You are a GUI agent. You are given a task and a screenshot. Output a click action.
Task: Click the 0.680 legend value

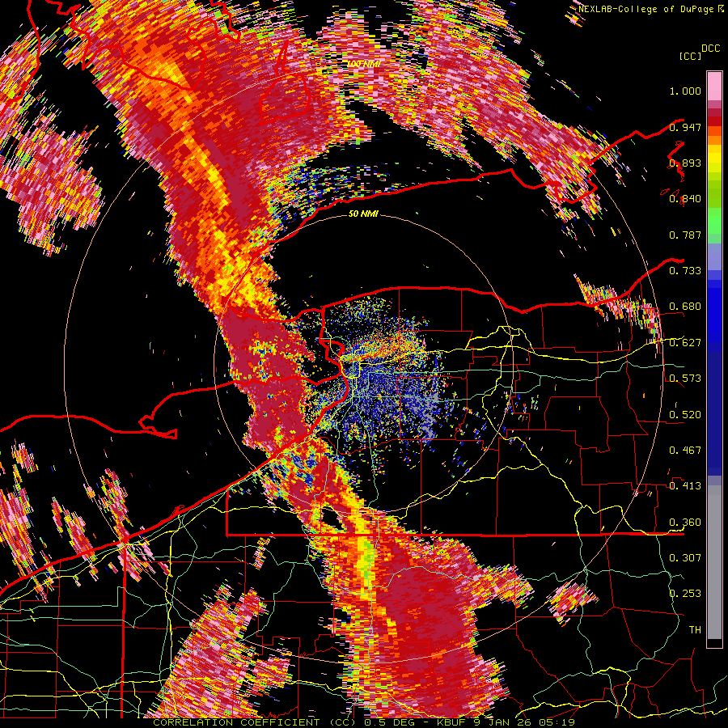(685, 307)
